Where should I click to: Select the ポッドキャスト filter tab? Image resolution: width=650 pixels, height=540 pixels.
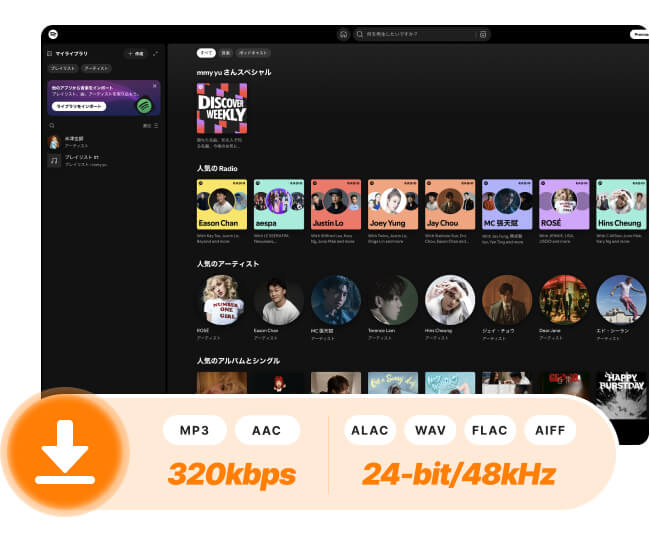pos(253,53)
